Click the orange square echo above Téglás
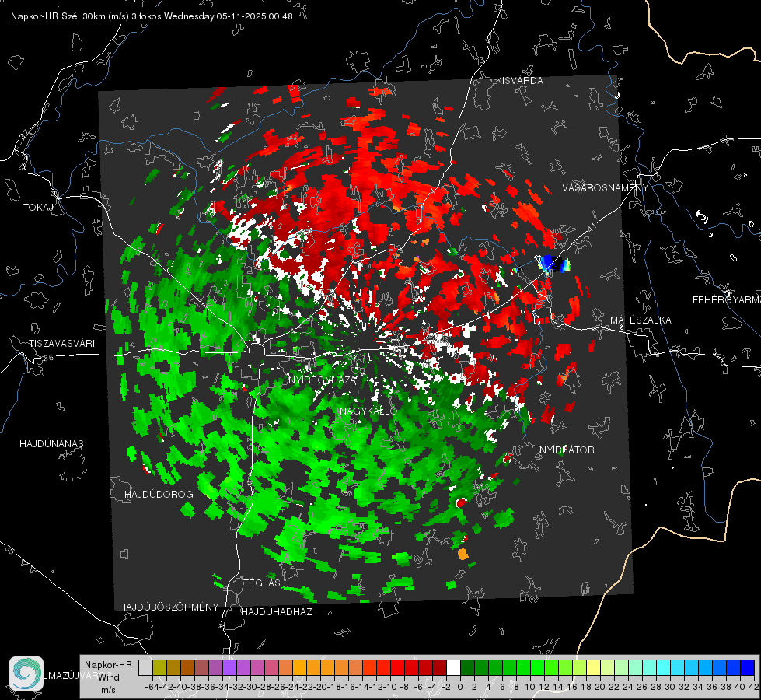This screenshot has width=761, height=700. (x=463, y=554)
